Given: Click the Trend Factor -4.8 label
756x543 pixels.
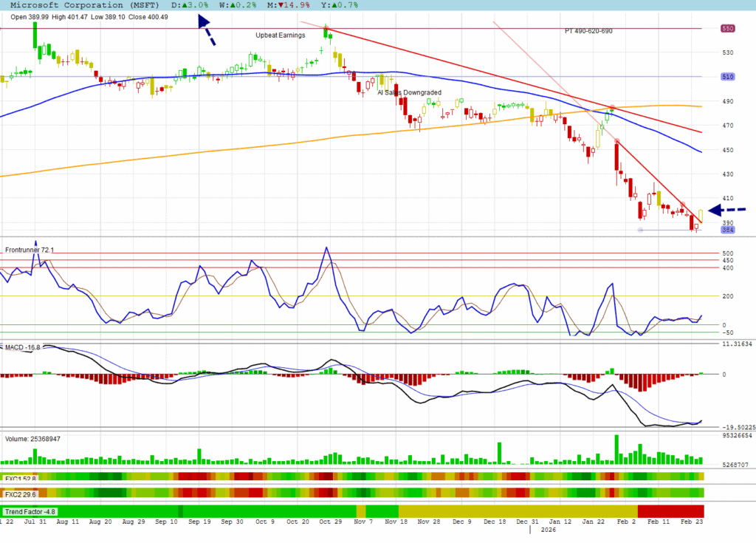Looking at the screenshot, I should coord(30,511).
